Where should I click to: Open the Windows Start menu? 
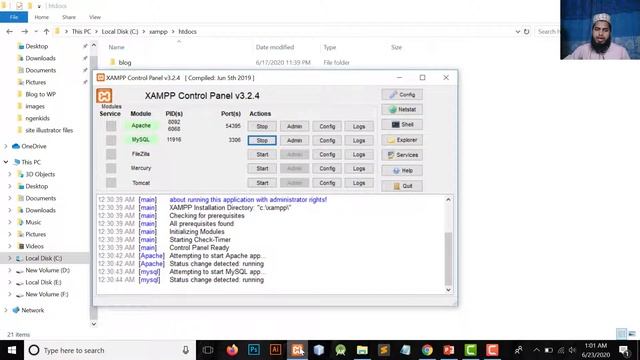coord(12,350)
